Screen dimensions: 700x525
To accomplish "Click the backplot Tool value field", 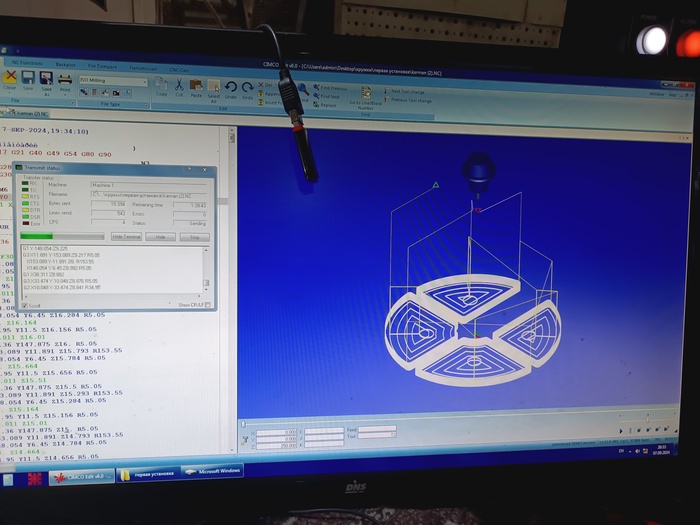I will [377, 435].
